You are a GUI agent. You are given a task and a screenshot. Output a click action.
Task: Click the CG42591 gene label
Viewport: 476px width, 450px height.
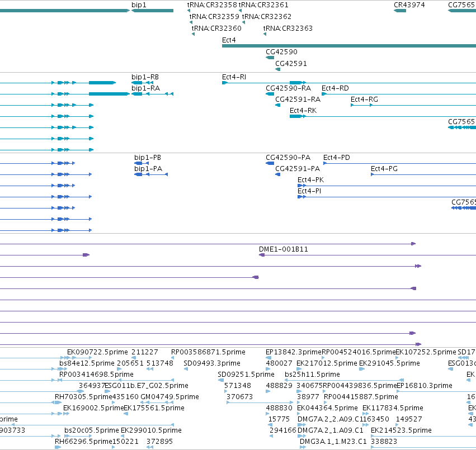[291, 63]
